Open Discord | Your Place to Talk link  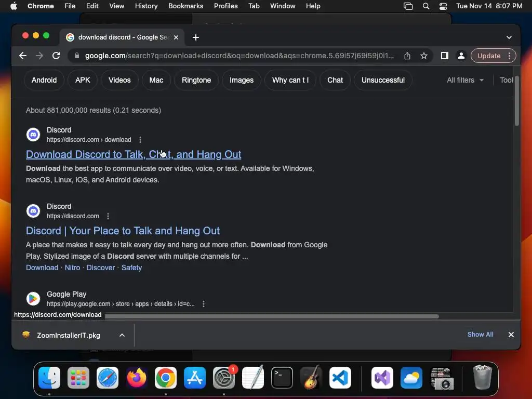coord(123,231)
